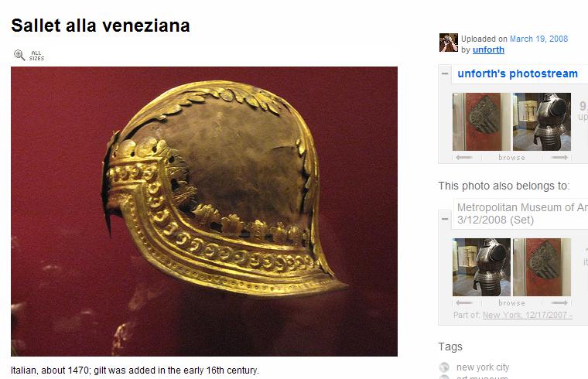Collapse unforth's photostream panel
The height and width of the screenshot is (379, 588).
[x=445, y=73]
